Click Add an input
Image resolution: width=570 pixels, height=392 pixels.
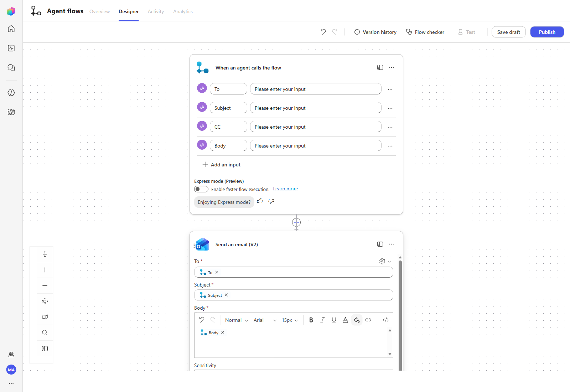tap(222, 165)
